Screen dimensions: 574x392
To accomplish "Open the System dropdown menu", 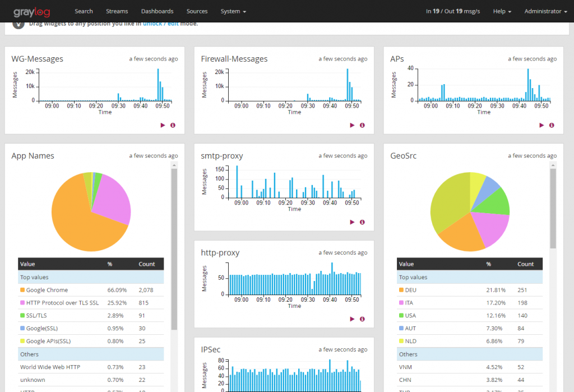I will click(x=233, y=11).
